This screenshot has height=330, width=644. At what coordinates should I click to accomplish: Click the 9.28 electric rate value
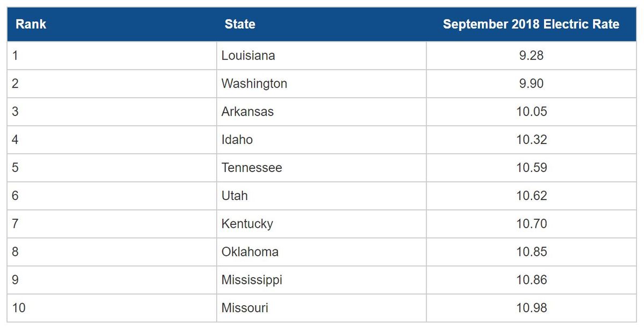531,55
